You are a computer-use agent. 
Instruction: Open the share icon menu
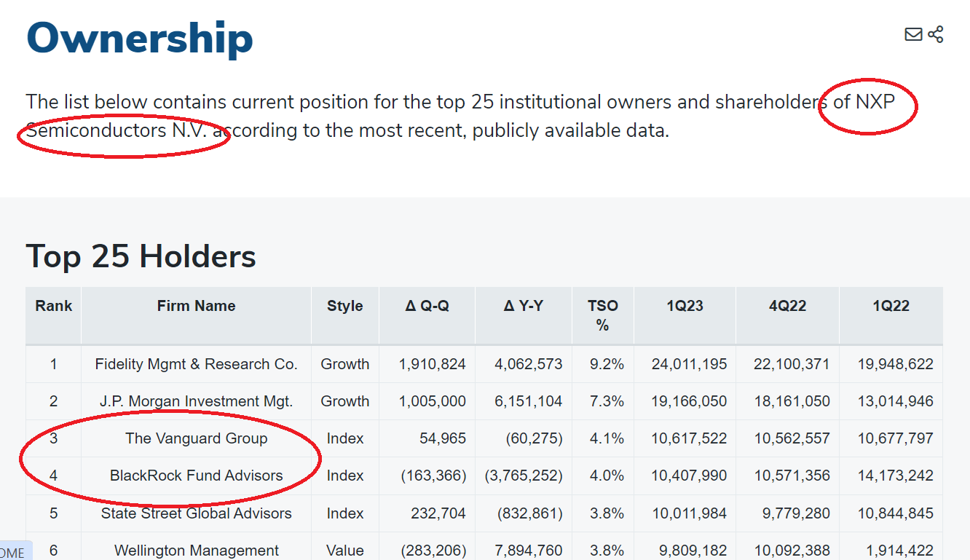tap(936, 34)
